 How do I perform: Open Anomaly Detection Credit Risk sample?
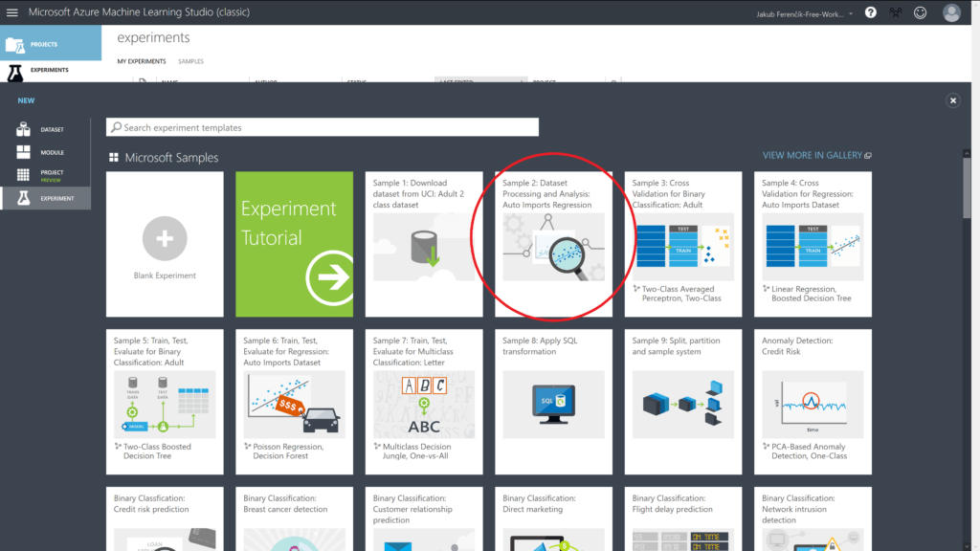[813, 402]
